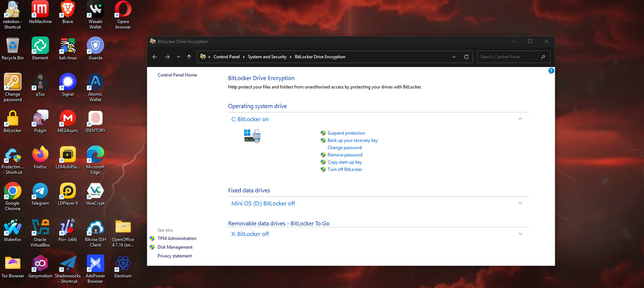Select the Atomic Wallet desktop icon

pyautogui.click(x=95, y=88)
